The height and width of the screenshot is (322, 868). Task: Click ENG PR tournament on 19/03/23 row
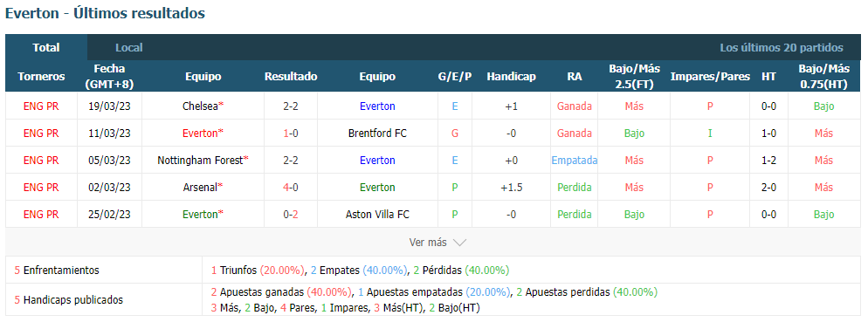click(x=41, y=106)
